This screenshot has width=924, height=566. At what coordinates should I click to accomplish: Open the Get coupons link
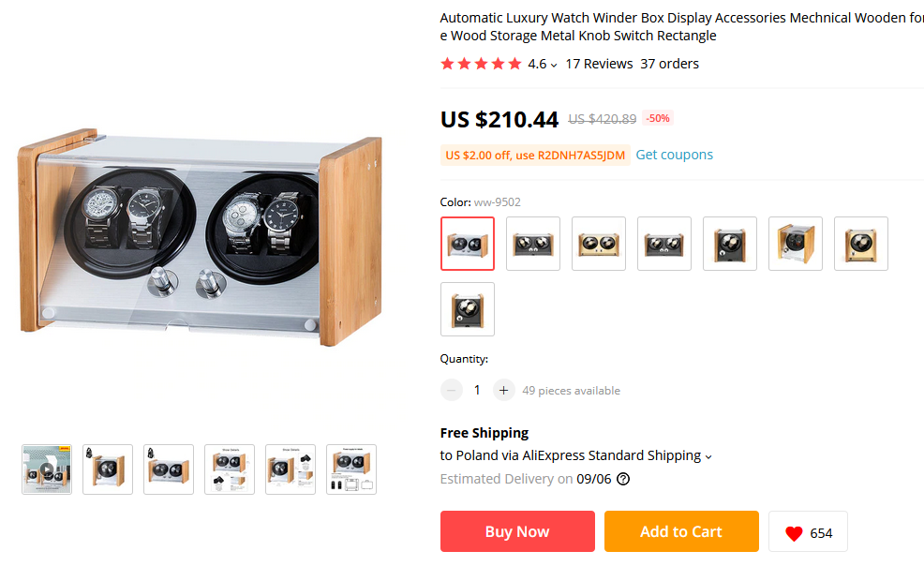[x=674, y=155]
